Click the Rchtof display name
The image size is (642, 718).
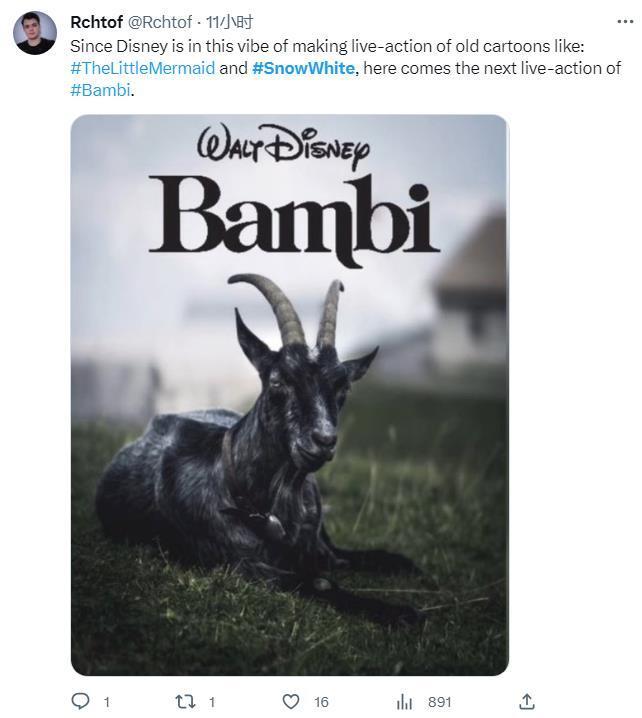point(96,22)
